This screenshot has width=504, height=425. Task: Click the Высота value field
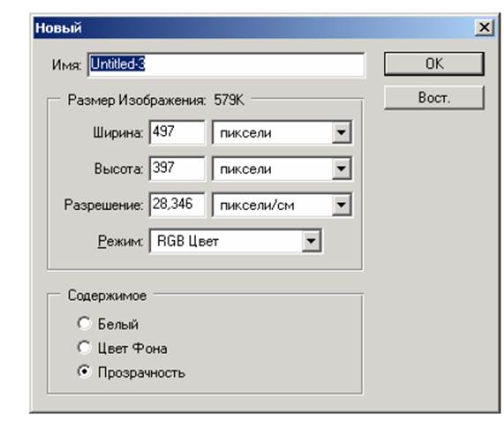tap(177, 168)
